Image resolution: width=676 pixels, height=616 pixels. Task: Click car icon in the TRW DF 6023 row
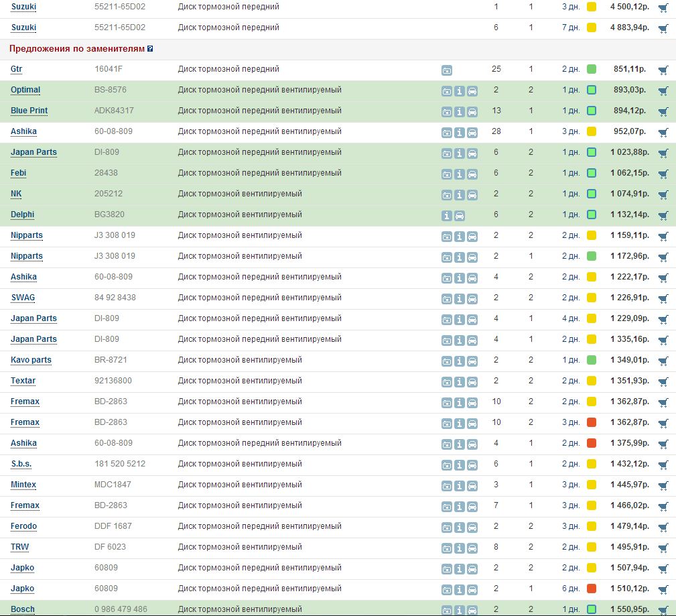[x=472, y=548]
